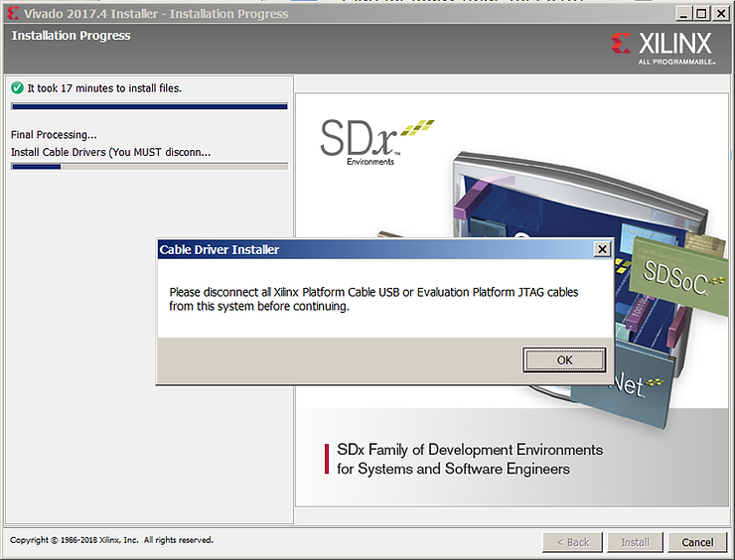Close the Cable Driver Installer dialog
Screen dimensions: 735x560
601,250
